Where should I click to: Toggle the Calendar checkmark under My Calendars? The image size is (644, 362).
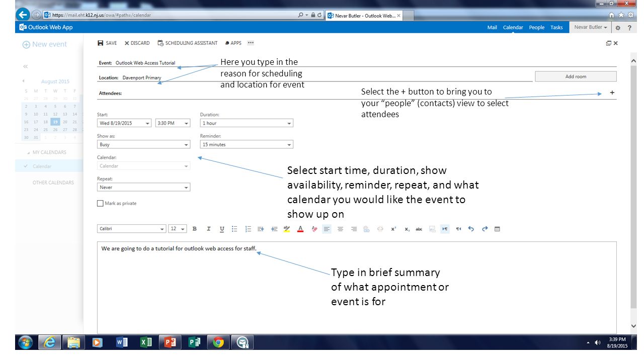[26, 166]
